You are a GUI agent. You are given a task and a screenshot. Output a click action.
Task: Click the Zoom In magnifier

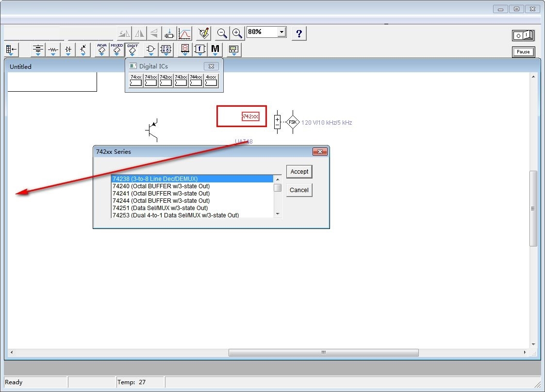tap(237, 33)
